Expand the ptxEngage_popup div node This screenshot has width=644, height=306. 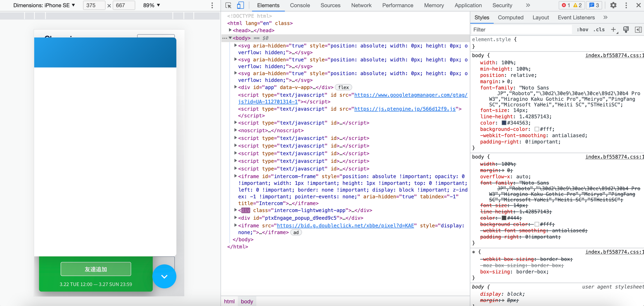point(236,218)
